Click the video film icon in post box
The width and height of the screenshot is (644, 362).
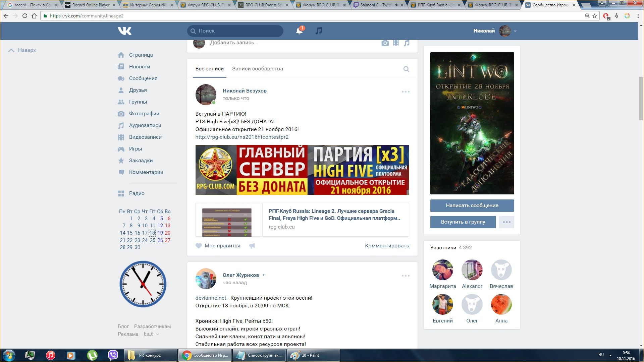[396, 43]
